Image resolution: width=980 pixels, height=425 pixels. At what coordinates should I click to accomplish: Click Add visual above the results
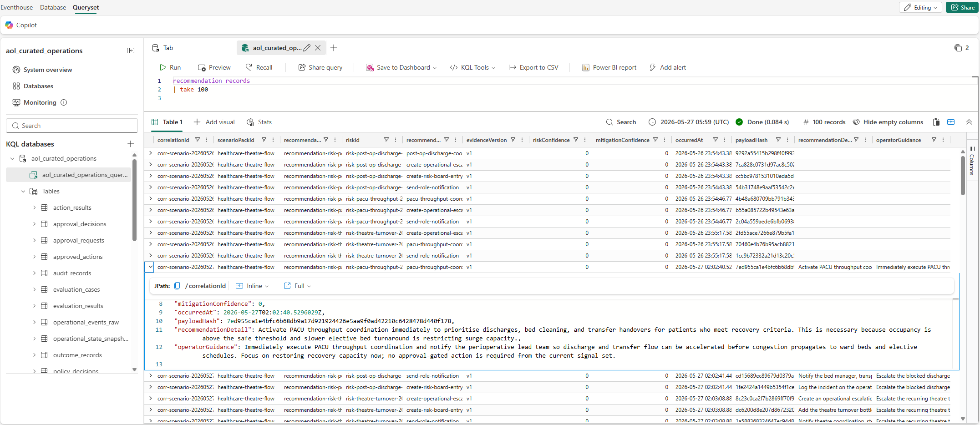(x=214, y=122)
